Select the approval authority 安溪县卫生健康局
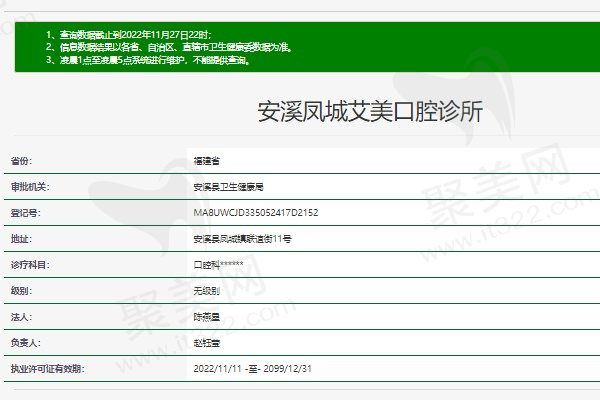Viewport: 600px width, 400px height. [x=228, y=187]
